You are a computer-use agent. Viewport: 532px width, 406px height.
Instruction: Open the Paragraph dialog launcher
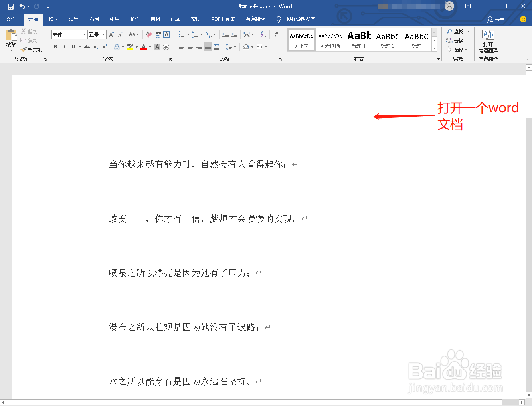point(280,59)
